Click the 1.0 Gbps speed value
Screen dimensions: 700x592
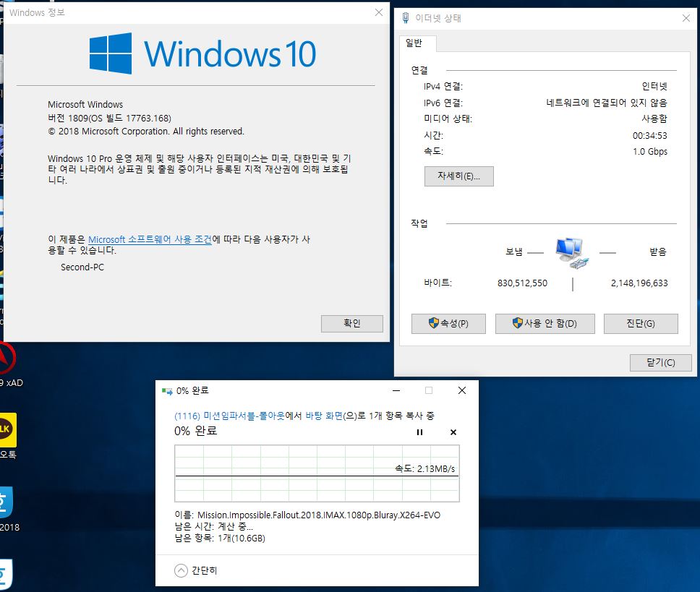650,152
